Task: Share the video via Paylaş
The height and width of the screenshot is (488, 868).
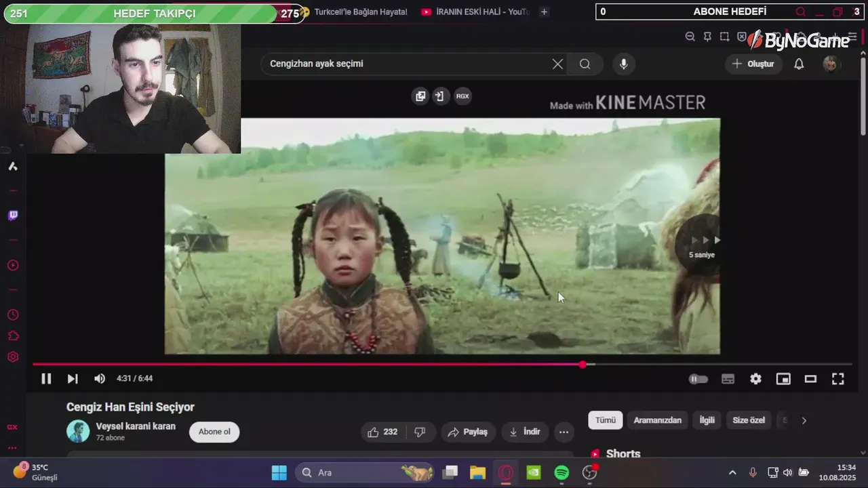Action: 469,432
